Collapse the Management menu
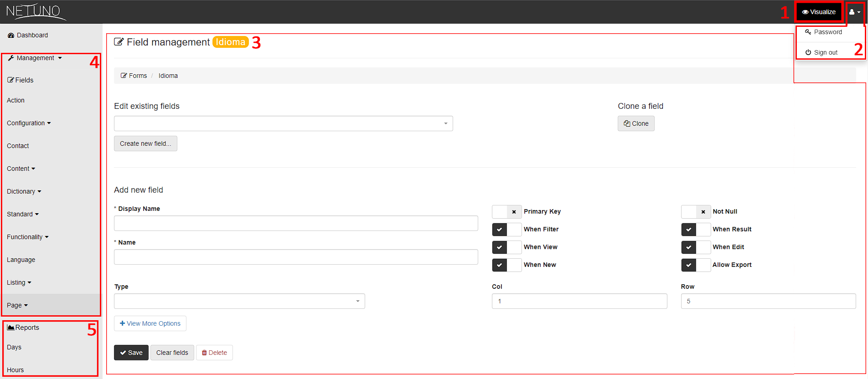 [35, 58]
